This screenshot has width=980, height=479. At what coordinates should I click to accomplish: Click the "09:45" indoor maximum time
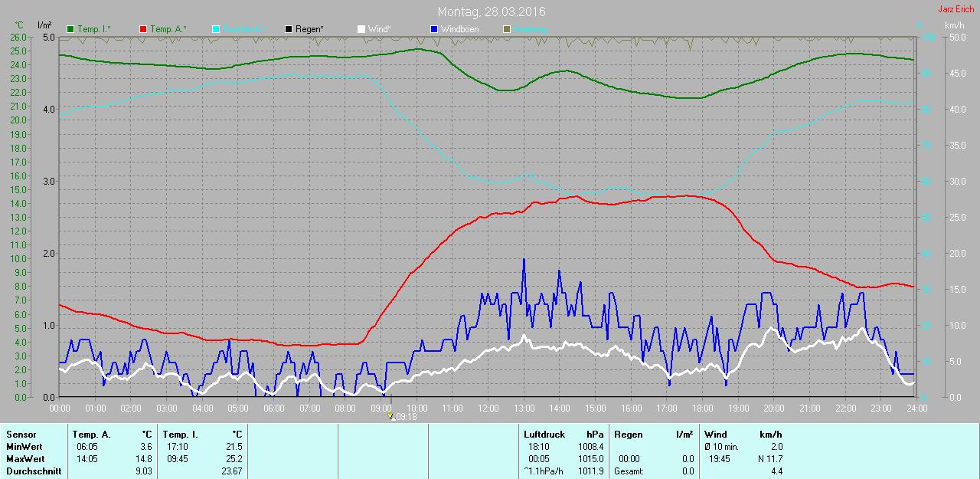(176, 459)
